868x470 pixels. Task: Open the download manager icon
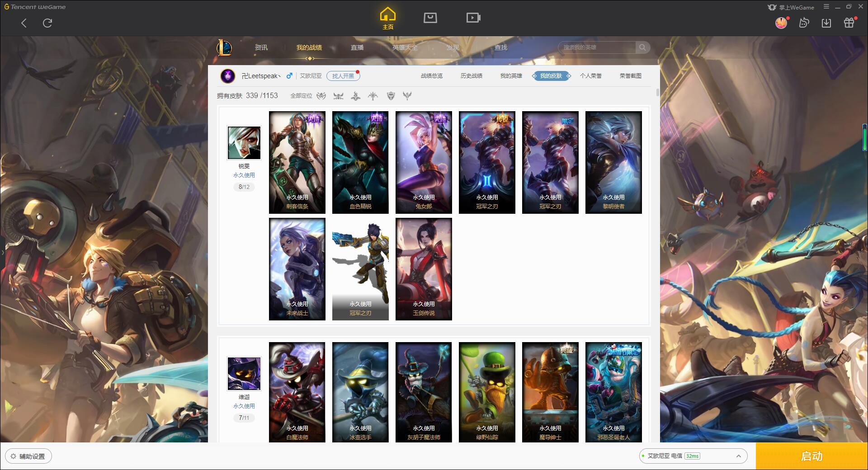(x=826, y=23)
